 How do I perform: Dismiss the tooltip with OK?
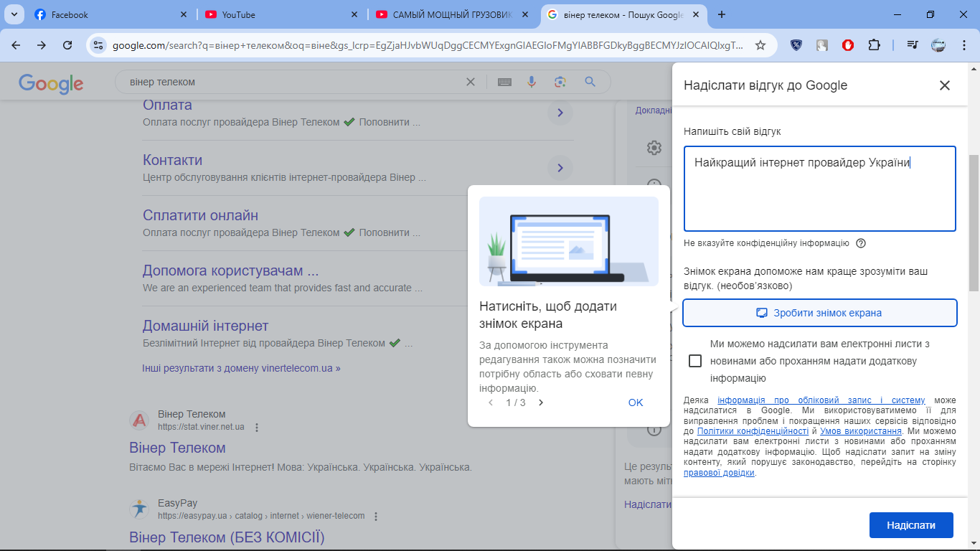pyautogui.click(x=636, y=402)
